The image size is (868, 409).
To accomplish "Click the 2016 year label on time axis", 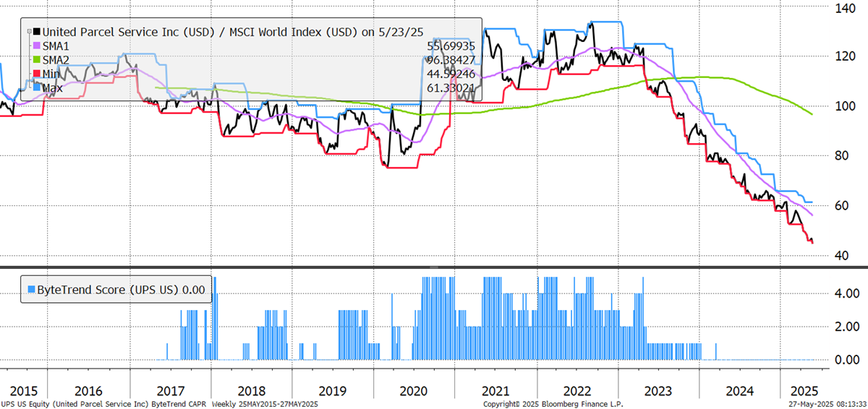I will pos(89,391).
